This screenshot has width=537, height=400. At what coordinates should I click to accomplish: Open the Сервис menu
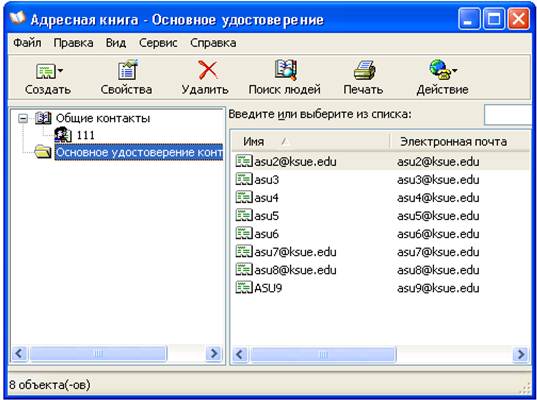pyautogui.click(x=158, y=43)
